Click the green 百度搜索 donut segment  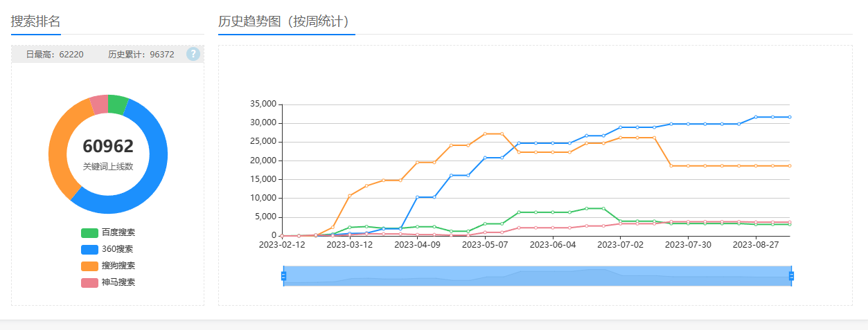117,105
